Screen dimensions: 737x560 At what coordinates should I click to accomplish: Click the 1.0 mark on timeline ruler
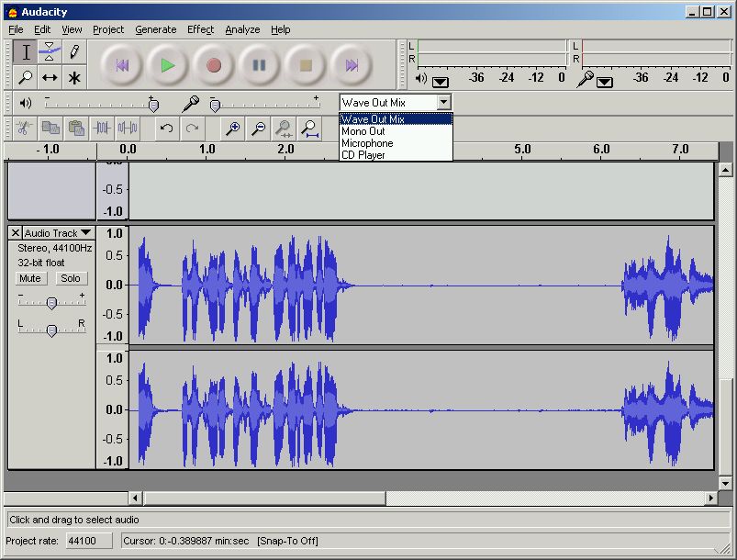[x=207, y=150]
